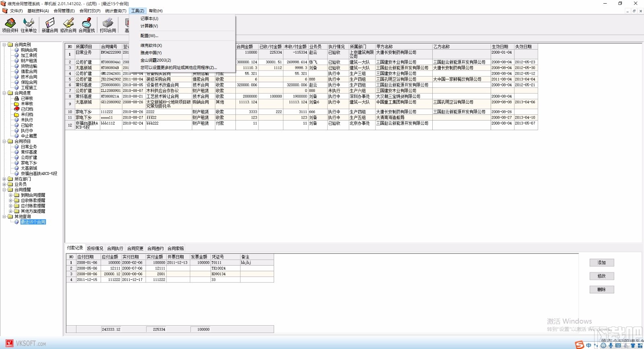
Task: Pick 借款合同 from the tree
Action: click(x=29, y=72)
